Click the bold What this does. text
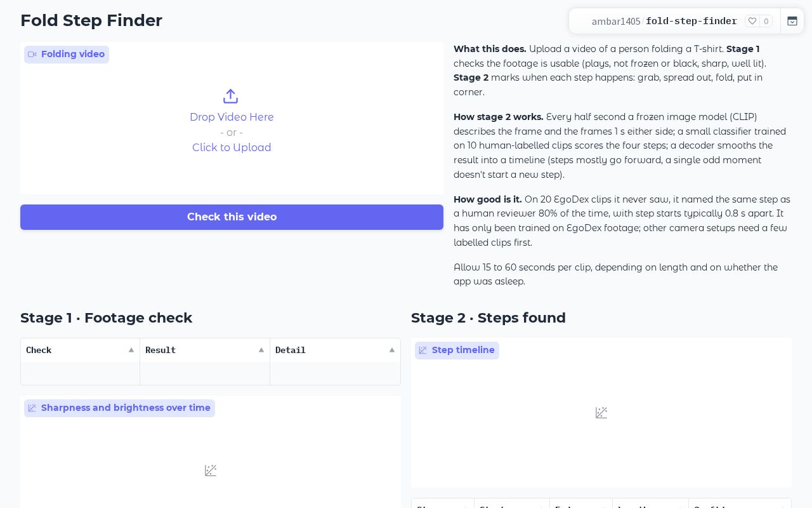The width and height of the screenshot is (812, 508). click(490, 49)
